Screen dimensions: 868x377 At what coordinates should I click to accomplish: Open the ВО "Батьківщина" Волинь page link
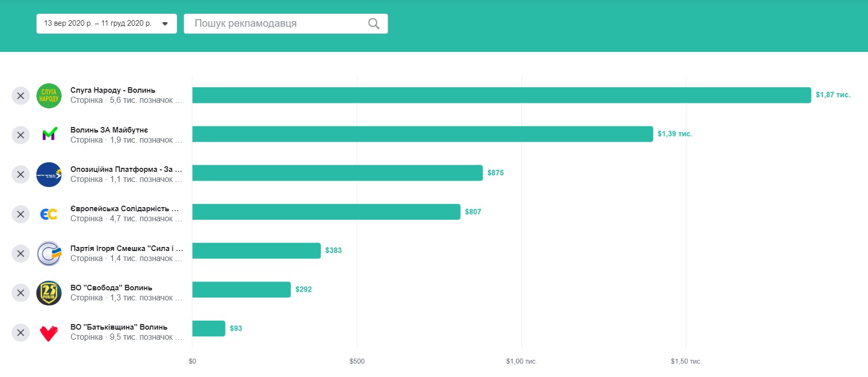coord(119,327)
